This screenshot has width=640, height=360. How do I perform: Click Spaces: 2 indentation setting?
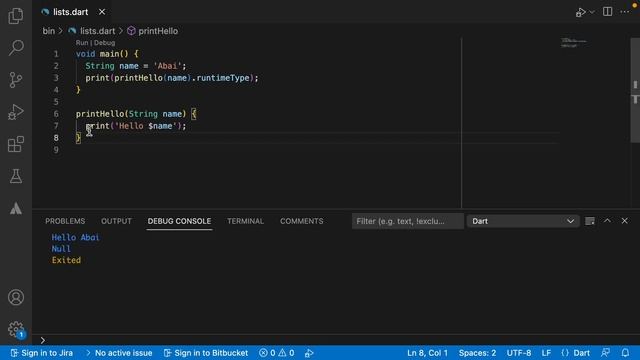tap(477, 353)
